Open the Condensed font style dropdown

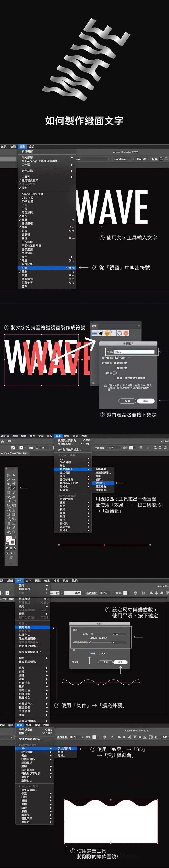(x=122, y=159)
